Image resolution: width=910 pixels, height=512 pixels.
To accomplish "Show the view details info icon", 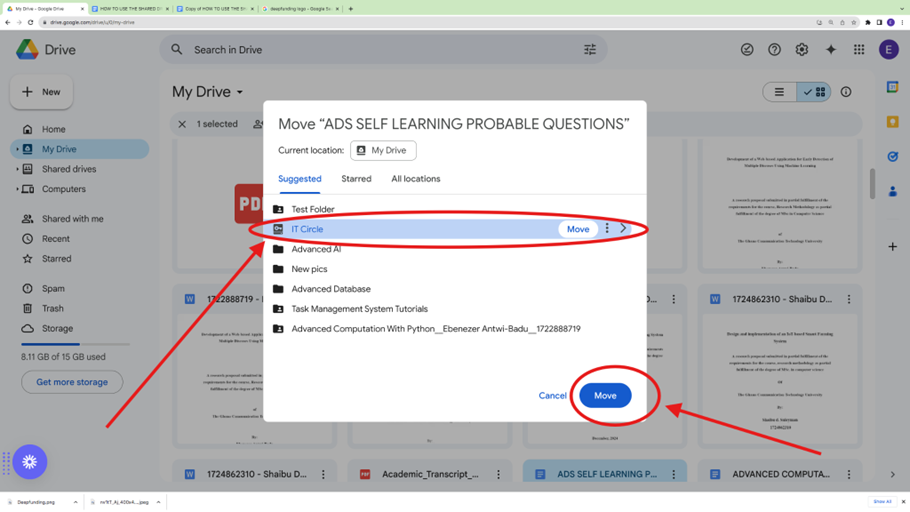I will (846, 92).
